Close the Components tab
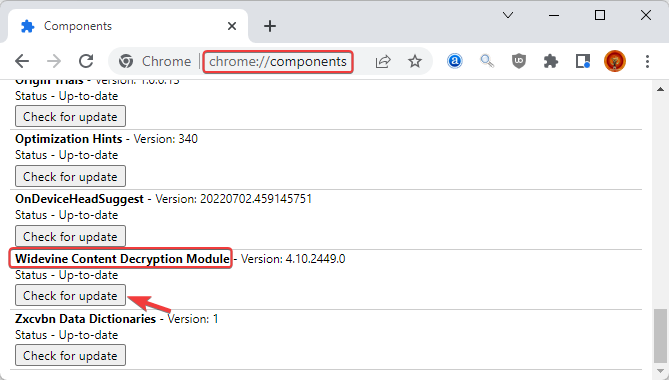669x380 pixels. tap(232, 26)
